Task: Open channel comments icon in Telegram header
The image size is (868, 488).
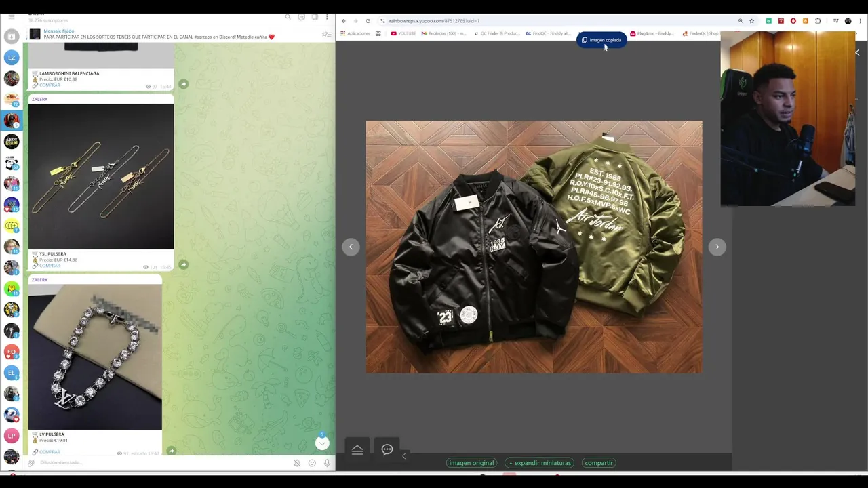Action: 301,17
